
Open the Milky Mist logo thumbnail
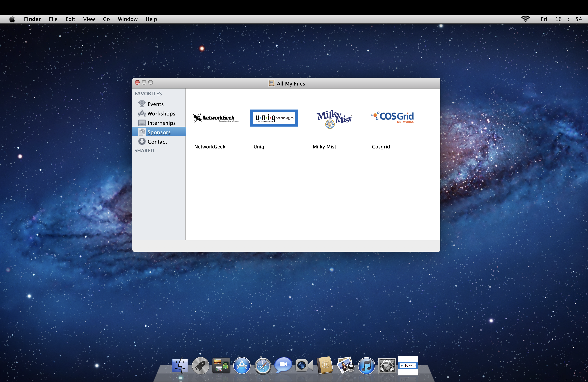334,119
